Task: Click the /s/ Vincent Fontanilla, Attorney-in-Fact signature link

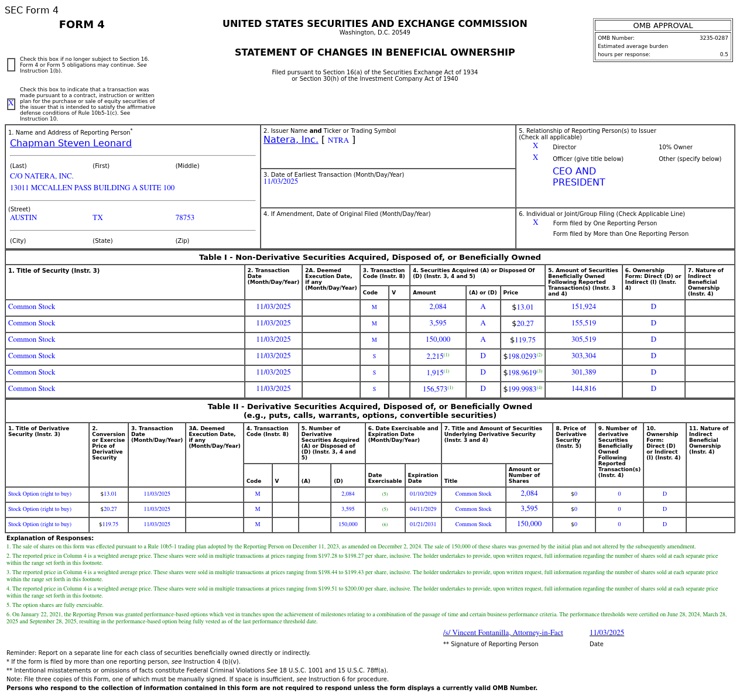Action: coord(502,633)
